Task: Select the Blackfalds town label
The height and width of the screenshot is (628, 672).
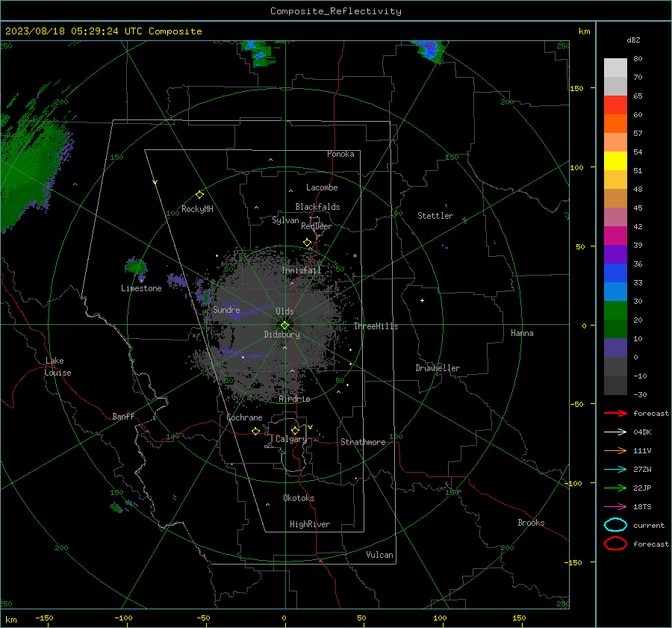Action: pyautogui.click(x=317, y=207)
